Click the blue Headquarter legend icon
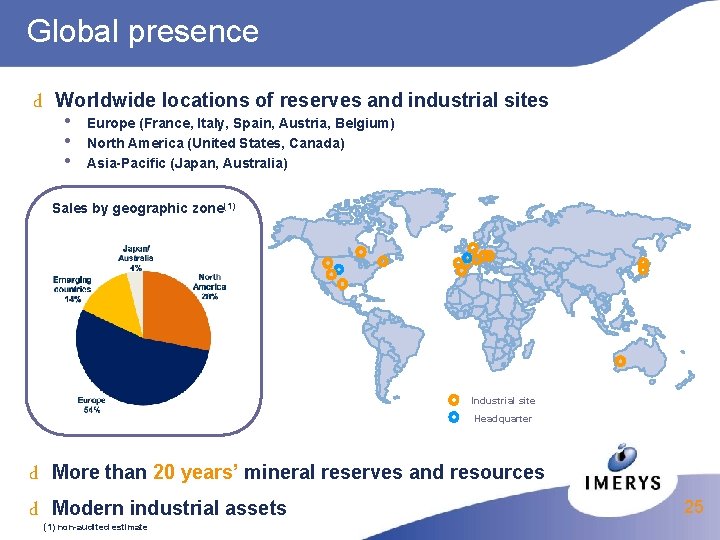Screen dimensions: 720x540 pos(454,417)
